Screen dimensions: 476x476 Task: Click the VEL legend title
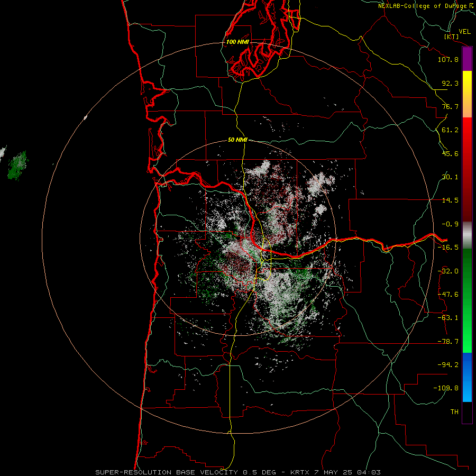pyautogui.click(x=464, y=31)
